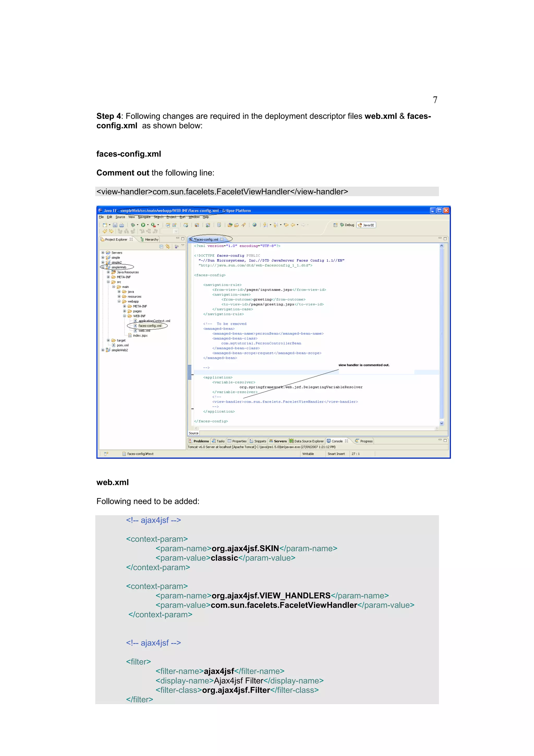This screenshot has width=534, height=756.
Task: Collapse the webapp folder node
Action: pos(119,302)
